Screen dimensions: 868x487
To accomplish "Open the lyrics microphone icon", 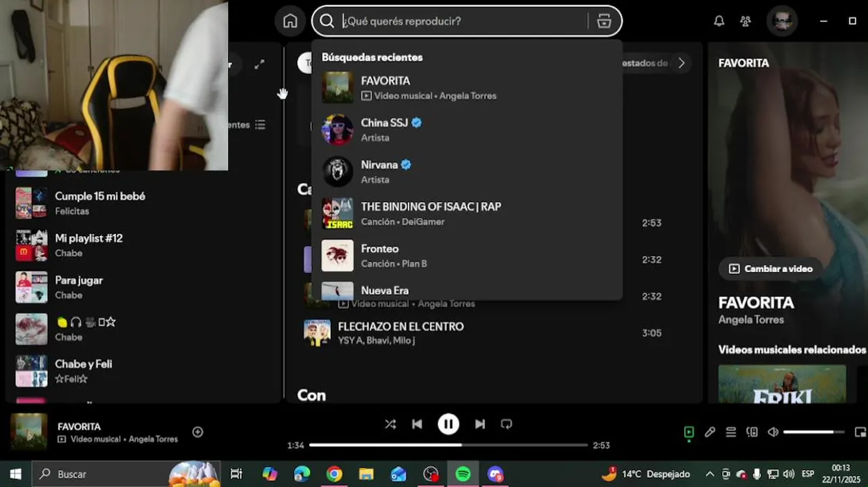I will [x=710, y=432].
